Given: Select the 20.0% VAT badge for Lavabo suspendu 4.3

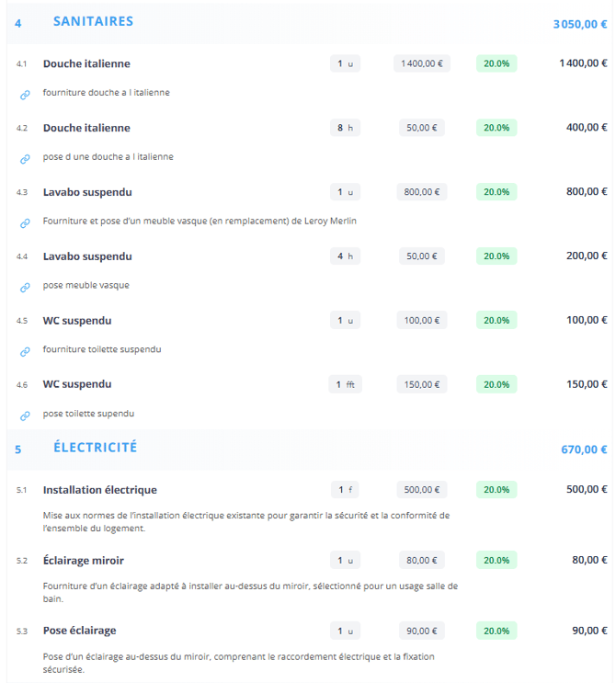Looking at the screenshot, I should [x=496, y=192].
